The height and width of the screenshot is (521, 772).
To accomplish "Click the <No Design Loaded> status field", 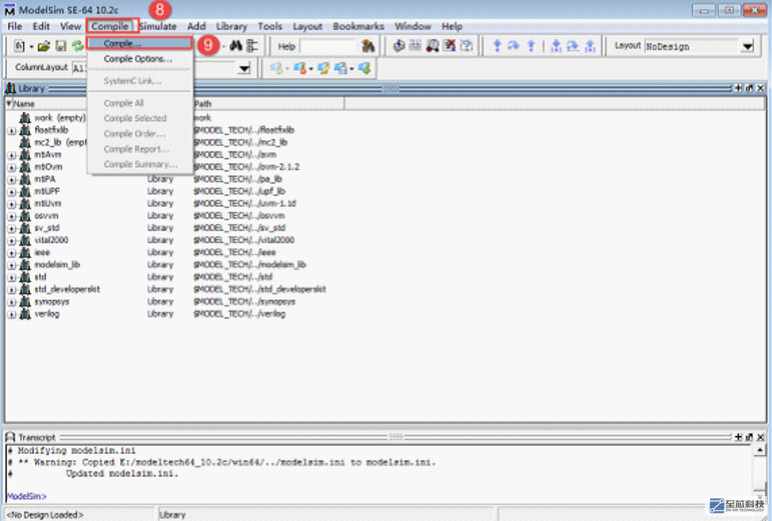I will pyautogui.click(x=80, y=515).
